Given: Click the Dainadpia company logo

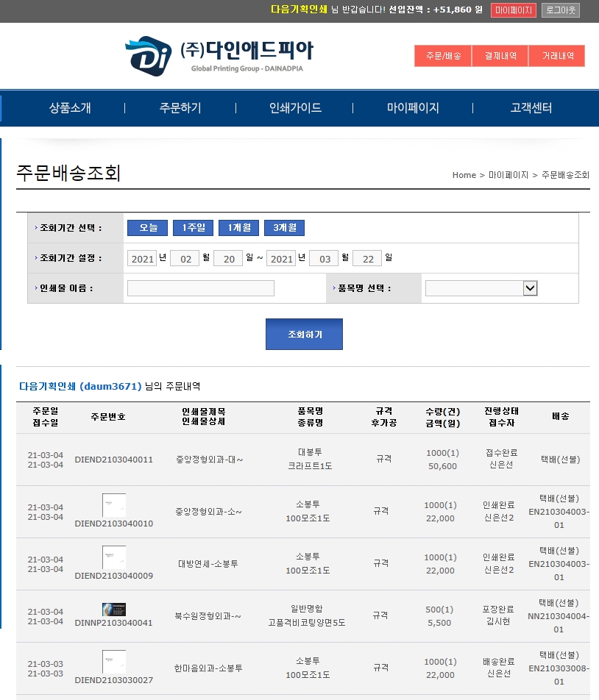Looking at the screenshot, I should pyautogui.click(x=219, y=55).
